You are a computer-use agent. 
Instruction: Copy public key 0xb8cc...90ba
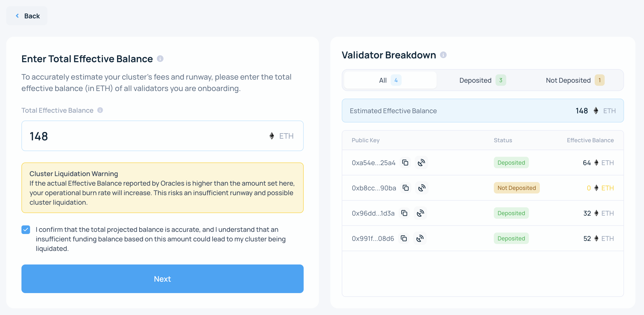coord(405,188)
